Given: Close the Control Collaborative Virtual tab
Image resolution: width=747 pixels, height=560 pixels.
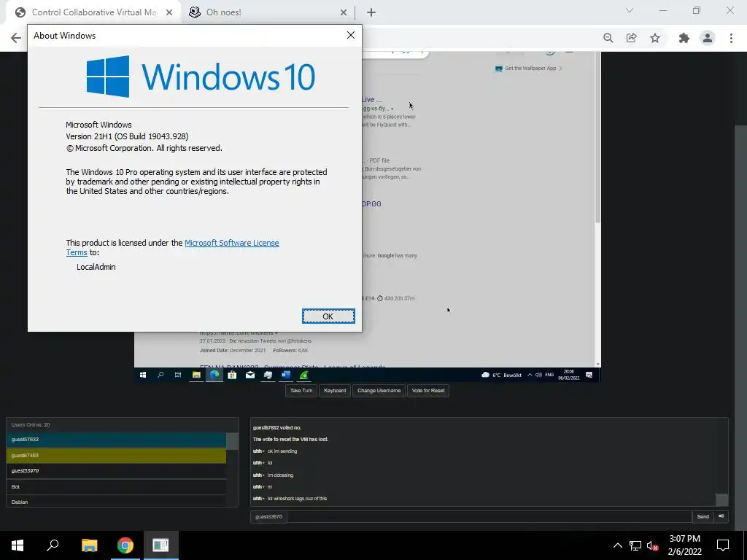Looking at the screenshot, I should (169, 12).
